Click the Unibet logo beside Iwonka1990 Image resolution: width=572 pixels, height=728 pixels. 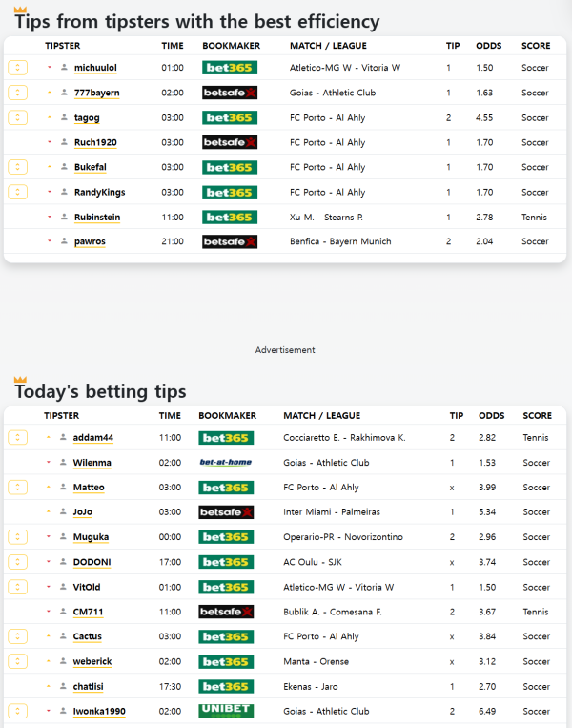[x=225, y=711]
